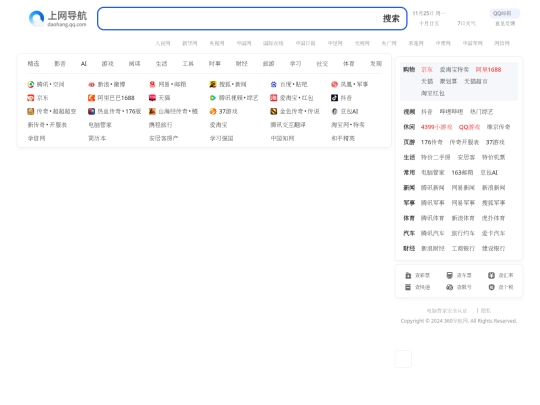
Task: Open the 中国知网 link
Action: [282, 138]
